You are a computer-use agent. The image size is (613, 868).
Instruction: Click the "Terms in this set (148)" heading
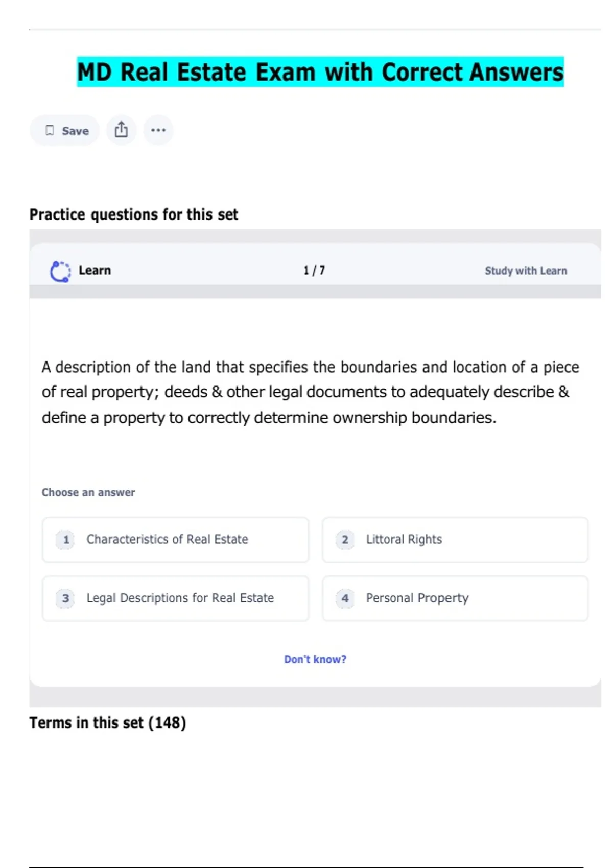pos(108,723)
